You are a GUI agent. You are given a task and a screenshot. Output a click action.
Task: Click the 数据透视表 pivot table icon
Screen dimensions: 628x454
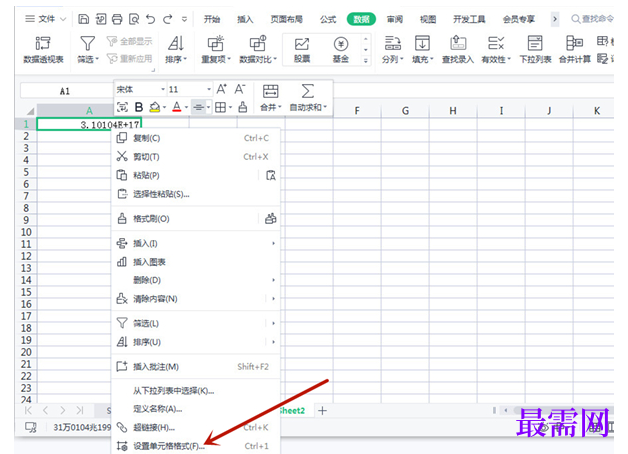(43, 44)
